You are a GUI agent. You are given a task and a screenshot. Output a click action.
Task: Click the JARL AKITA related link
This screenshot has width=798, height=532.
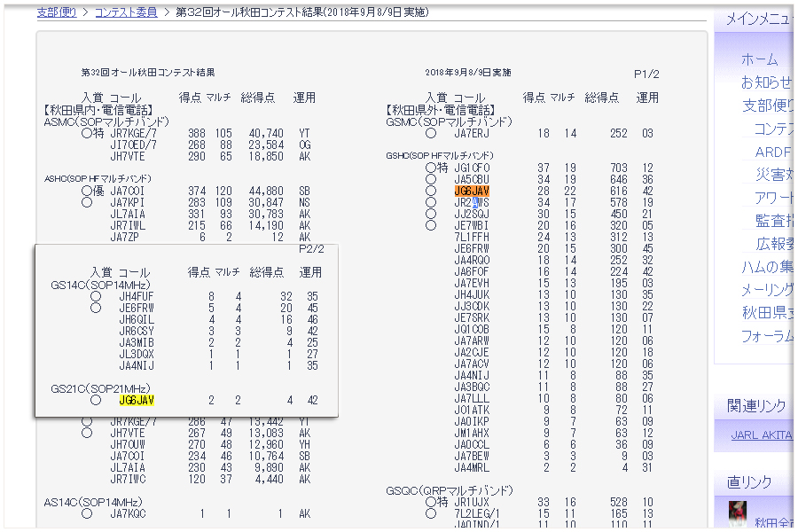click(x=762, y=435)
